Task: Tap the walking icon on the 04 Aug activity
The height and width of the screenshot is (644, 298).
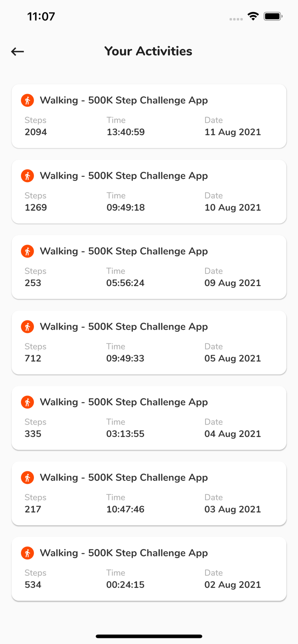Action: [27, 402]
